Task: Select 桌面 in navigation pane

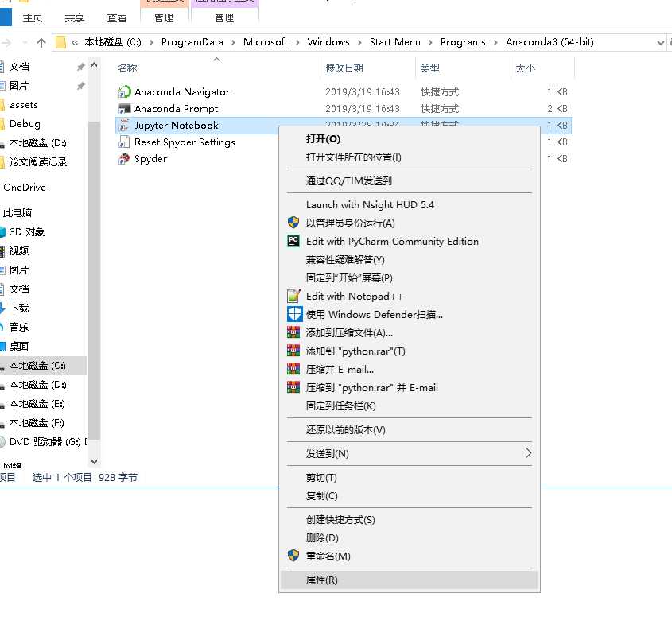Action: 19,347
